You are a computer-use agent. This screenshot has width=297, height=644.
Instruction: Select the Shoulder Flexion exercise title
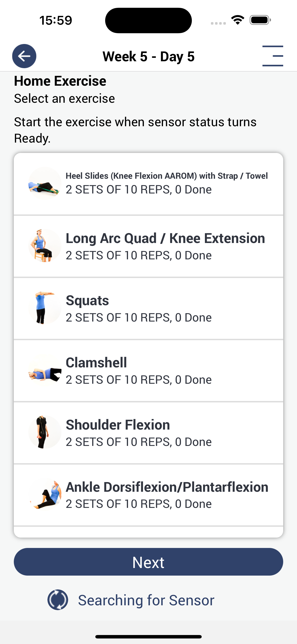tap(118, 425)
